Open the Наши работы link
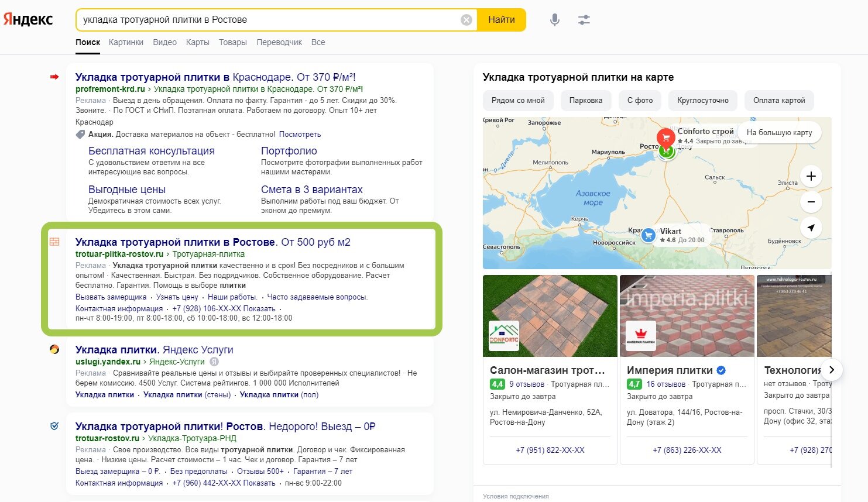Screen dimensions: 868x502 (232, 297)
